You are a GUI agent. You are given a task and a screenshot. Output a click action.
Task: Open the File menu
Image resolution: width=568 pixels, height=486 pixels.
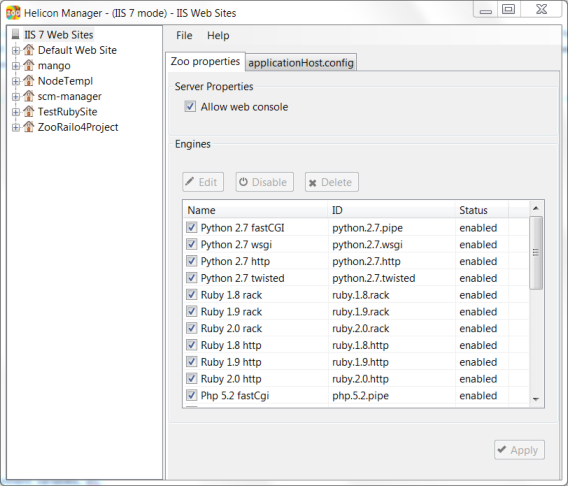(x=184, y=35)
